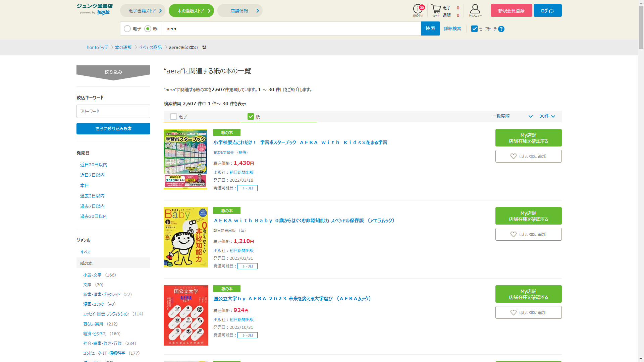Expand the 30件 results-per-page dropdown
Image resolution: width=644 pixels, height=362 pixels.
(547, 116)
